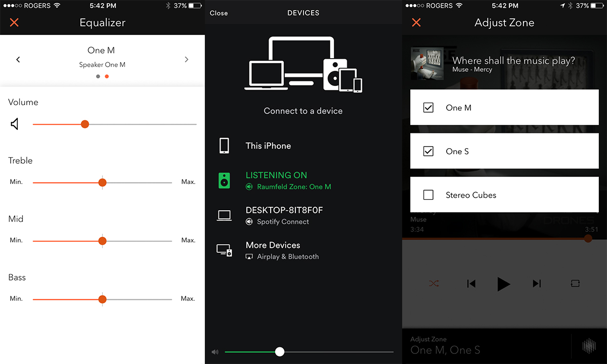The width and height of the screenshot is (607, 364).
Task: Click the track progress slider knob
Action: [588, 239]
